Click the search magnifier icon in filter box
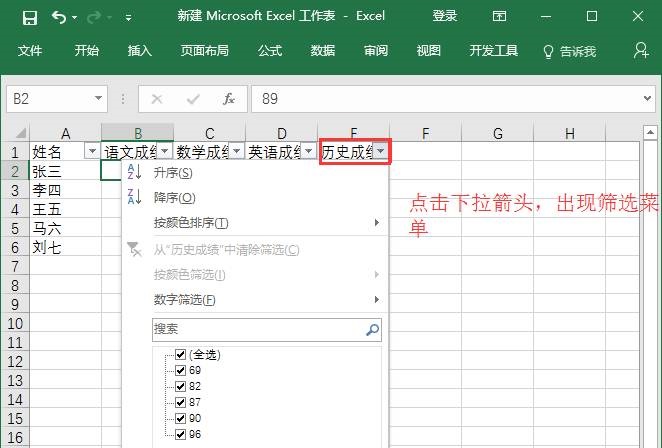662x448 pixels. coord(372,330)
